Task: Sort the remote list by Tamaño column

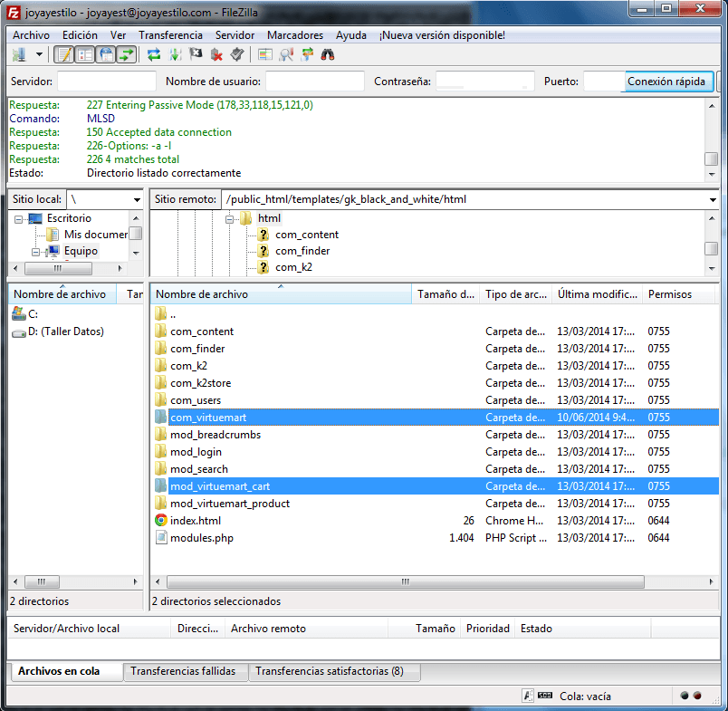Action: coord(445,294)
